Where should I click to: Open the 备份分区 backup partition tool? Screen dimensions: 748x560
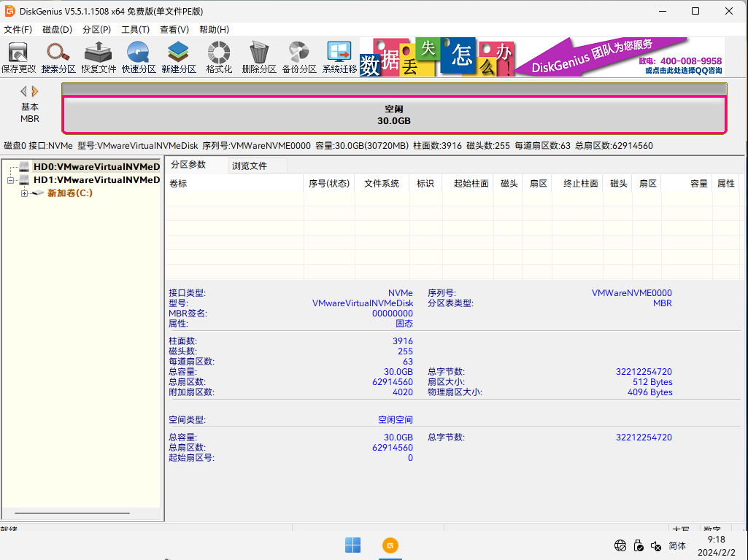[x=299, y=57]
